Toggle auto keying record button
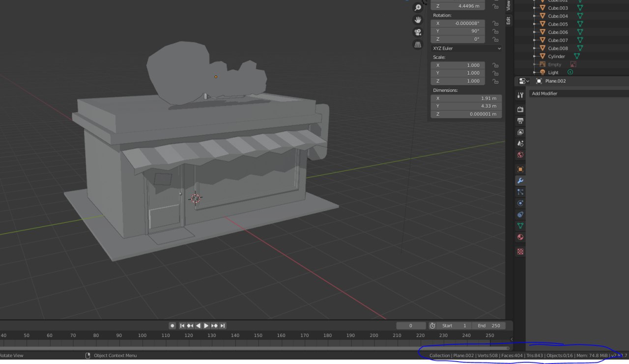This screenshot has width=629, height=364. (x=172, y=326)
